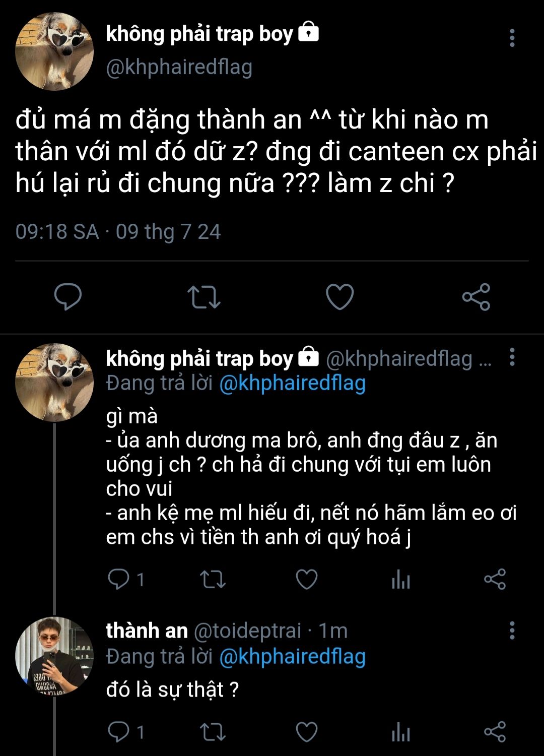Like thành an's reply

click(x=306, y=732)
